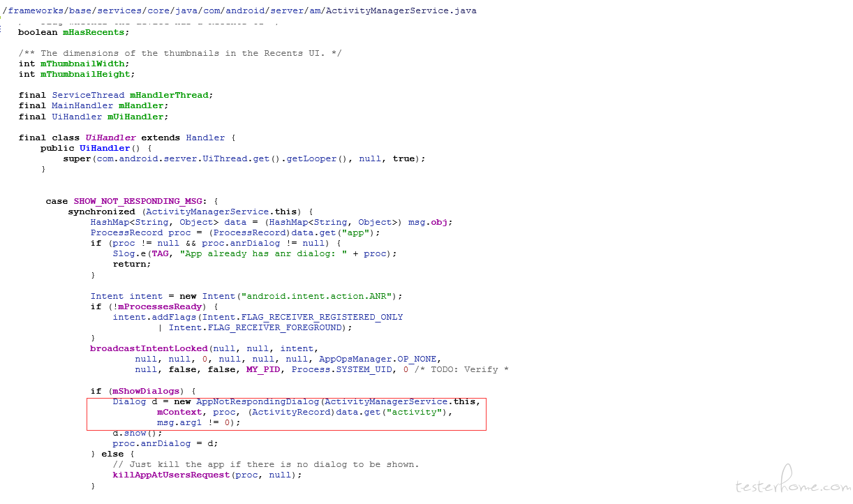Click mHandler on the MainHandler line
The width and height of the screenshot is (853, 504).
pyautogui.click(x=141, y=106)
